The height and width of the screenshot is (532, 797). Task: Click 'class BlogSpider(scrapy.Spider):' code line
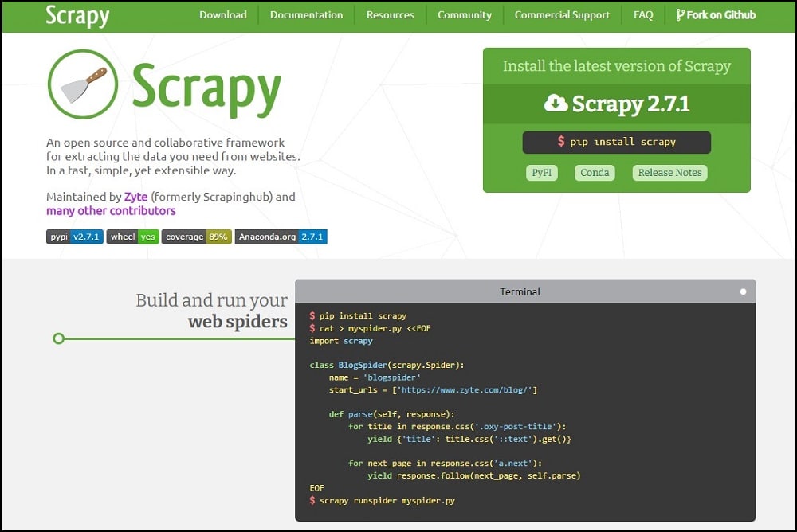pyautogui.click(x=387, y=365)
